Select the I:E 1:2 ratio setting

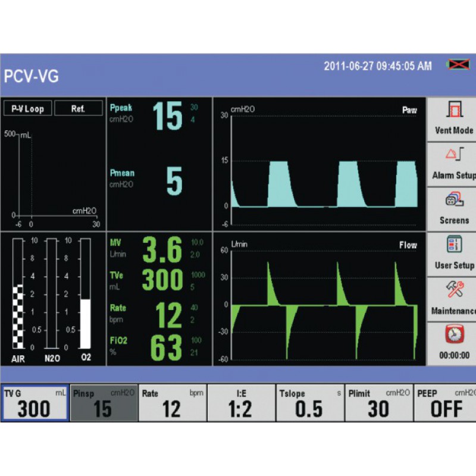tap(242, 403)
